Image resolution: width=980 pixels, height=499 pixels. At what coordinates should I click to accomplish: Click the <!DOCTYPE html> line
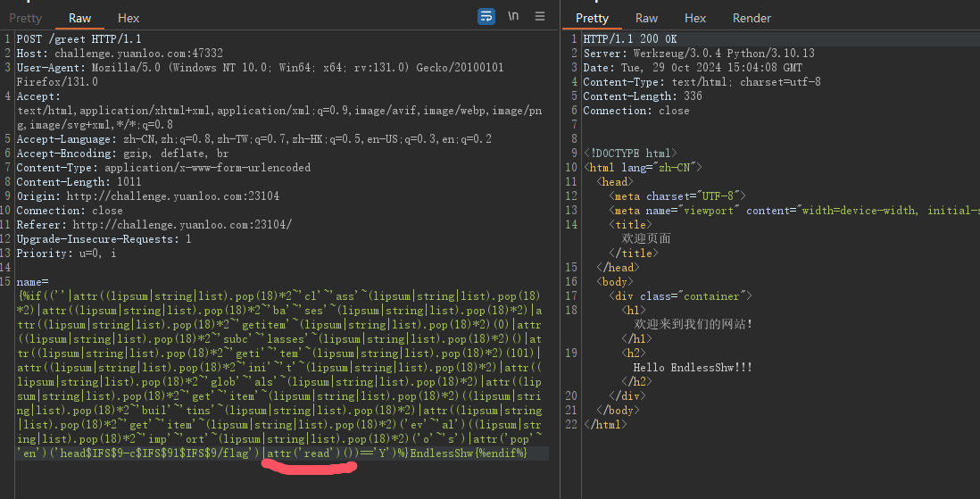(630, 154)
